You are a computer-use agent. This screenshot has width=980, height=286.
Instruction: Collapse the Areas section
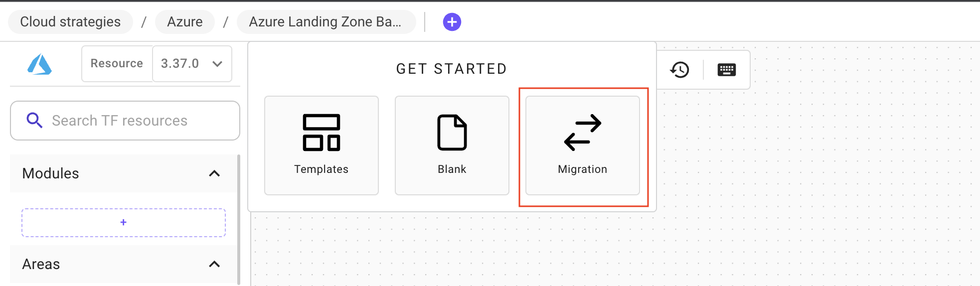[x=214, y=264]
